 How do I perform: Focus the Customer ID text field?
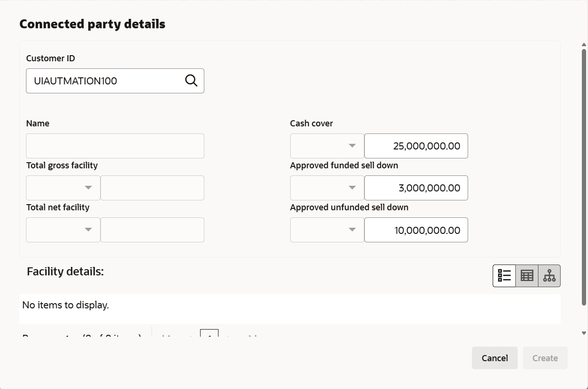[x=104, y=81]
